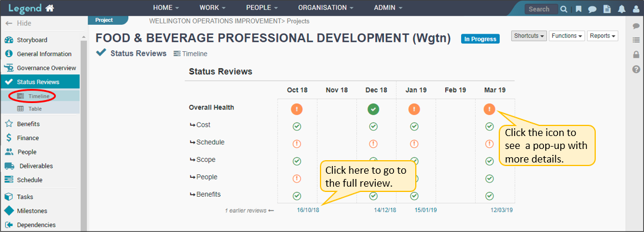Click Jan 19 Schedule warning icon

pyautogui.click(x=415, y=144)
